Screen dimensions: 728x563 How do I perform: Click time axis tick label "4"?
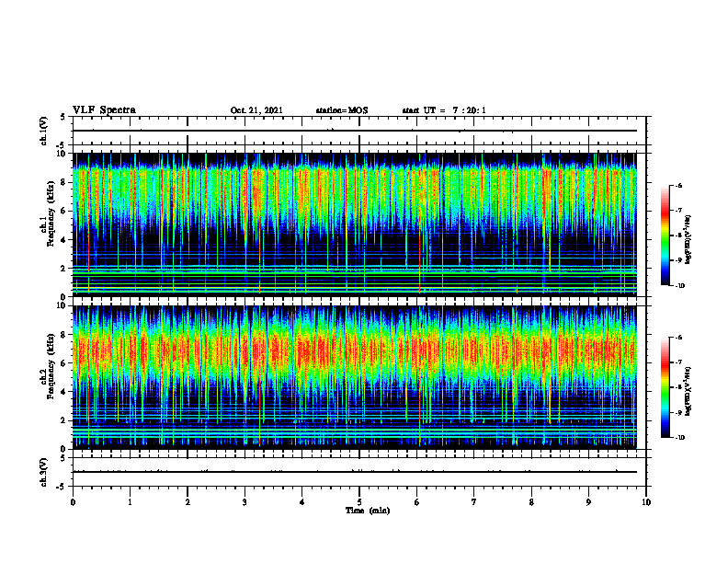point(302,502)
